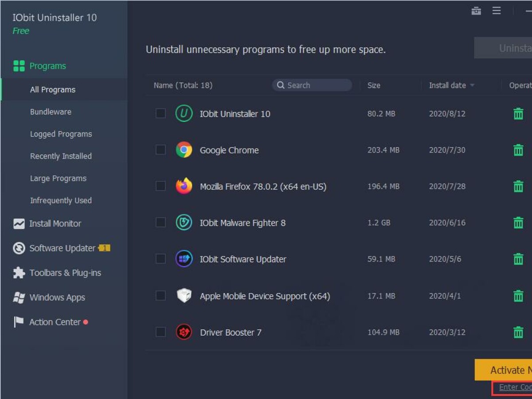Click the Mozilla Firefox program icon

pyautogui.click(x=184, y=186)
